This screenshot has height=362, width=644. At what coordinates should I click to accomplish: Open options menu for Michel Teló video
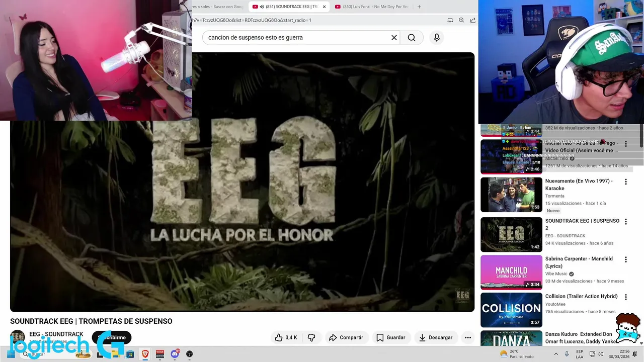626,144
